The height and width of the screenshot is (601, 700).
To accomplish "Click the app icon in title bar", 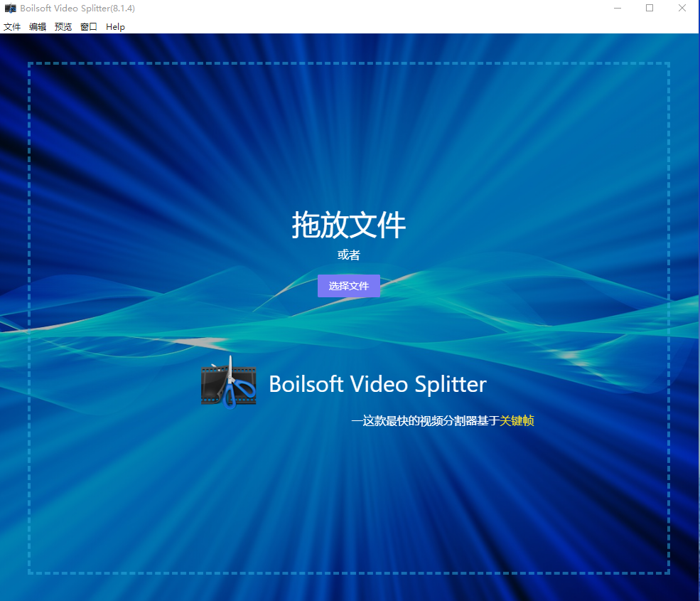I will click(x=11, y=9).
